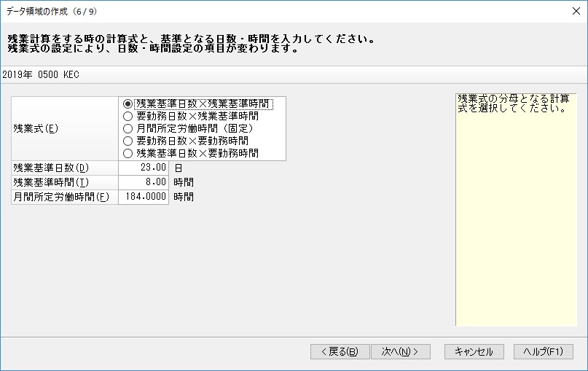Click the 月間所定労働時間 field showing 184.0000
The image size is (588, 371).
tap(144, 197)
